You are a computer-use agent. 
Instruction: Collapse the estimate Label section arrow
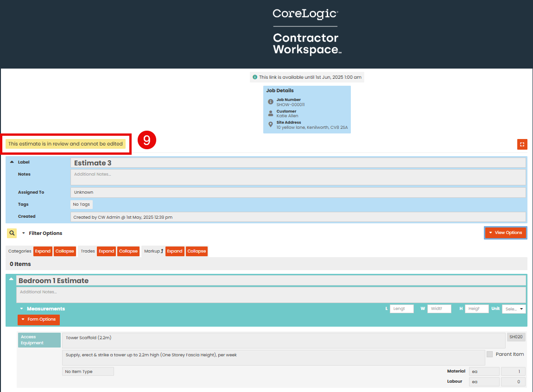[x=12, y=162]
